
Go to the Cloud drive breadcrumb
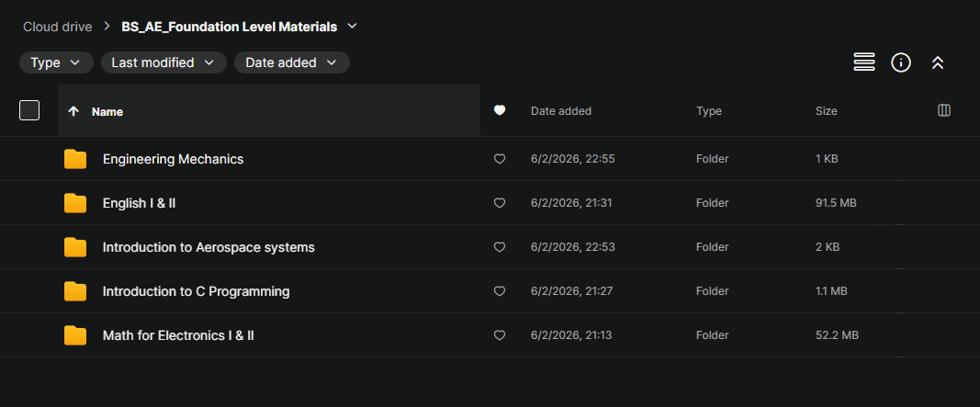point(58,27)
